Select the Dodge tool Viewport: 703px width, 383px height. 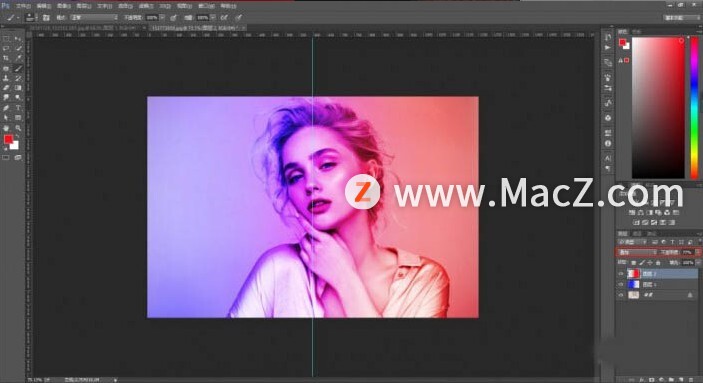18,97
